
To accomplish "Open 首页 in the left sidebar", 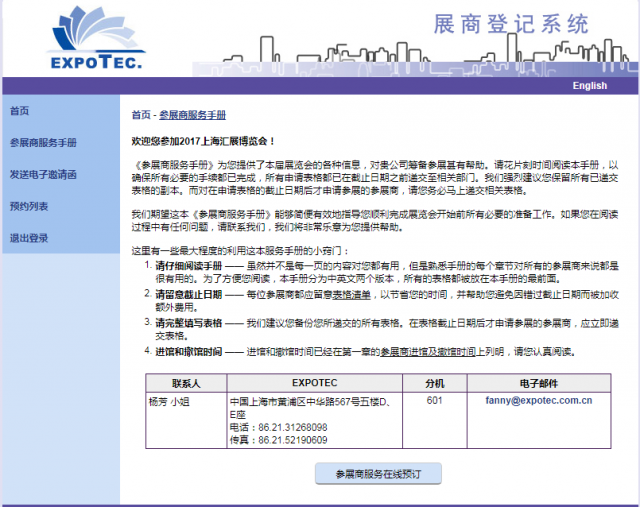I will pyautogui.click(x=20, y=111).
